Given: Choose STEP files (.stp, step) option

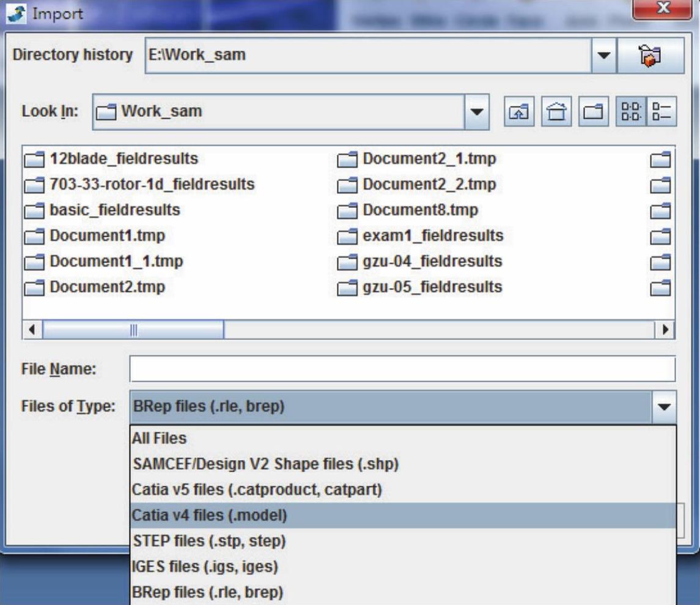Looking at the screenshot, I should (x=209, y=541).
